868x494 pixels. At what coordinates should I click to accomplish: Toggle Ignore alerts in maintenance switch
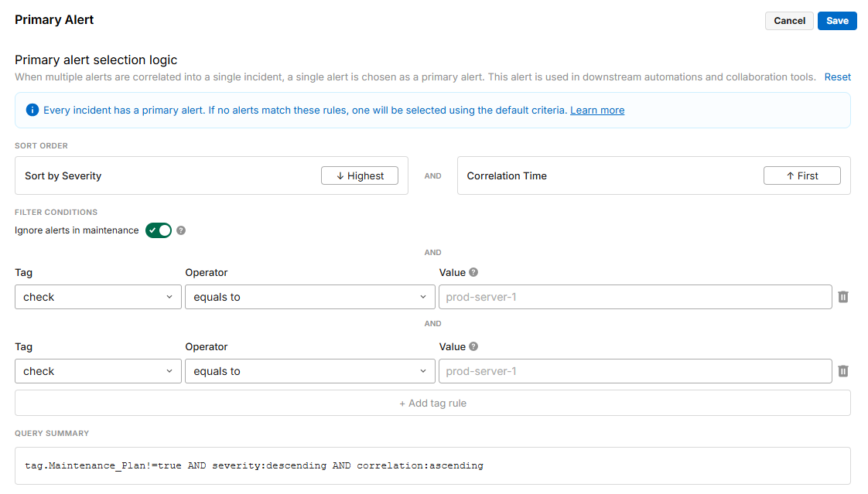(x=159, y=230)
